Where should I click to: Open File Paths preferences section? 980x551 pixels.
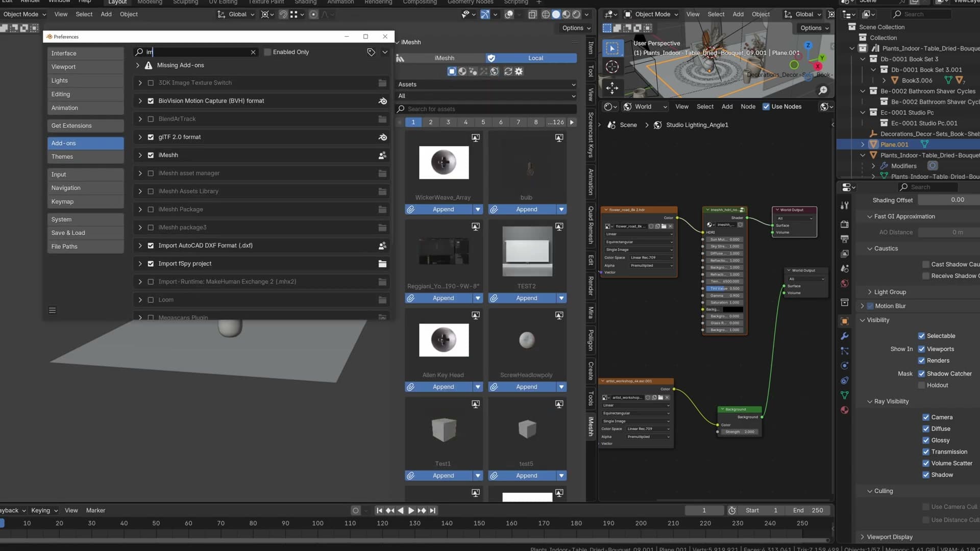[x=85, y=246]
